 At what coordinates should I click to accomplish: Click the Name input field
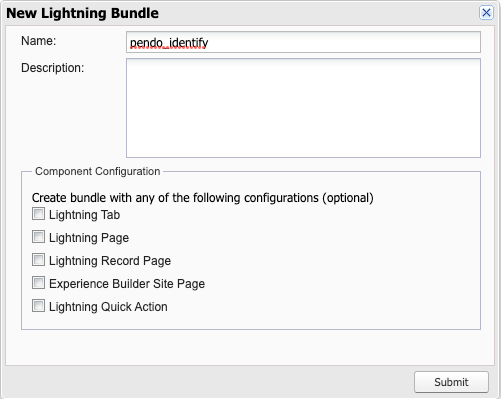pos(303,42)
